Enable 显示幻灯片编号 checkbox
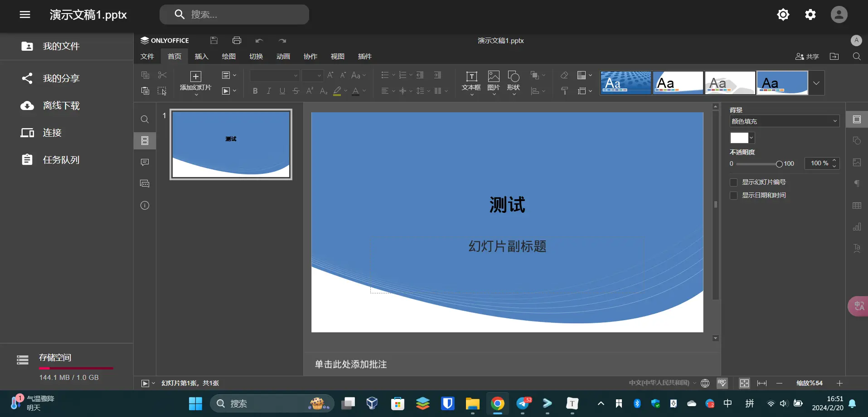The width and height of the screenshot is (868, 417). point(733,182)
